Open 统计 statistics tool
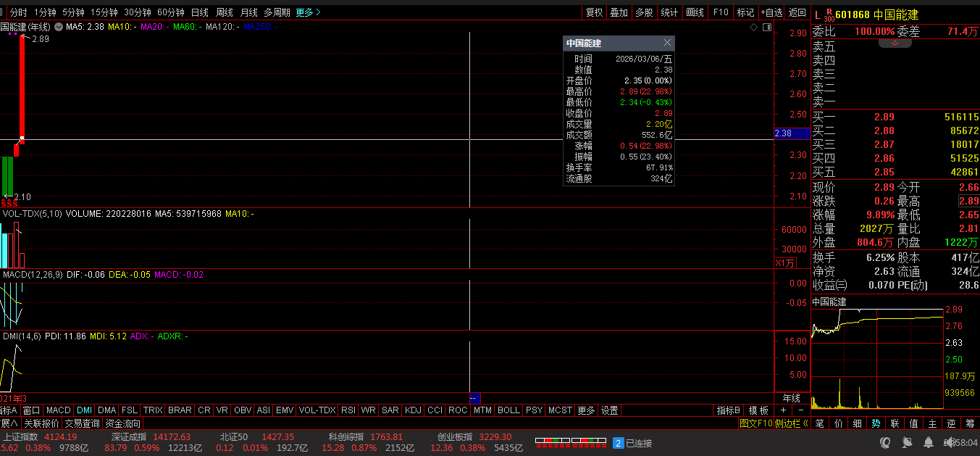Image resolution: width=980 pixels, height=456 pixels. [669, 12]
